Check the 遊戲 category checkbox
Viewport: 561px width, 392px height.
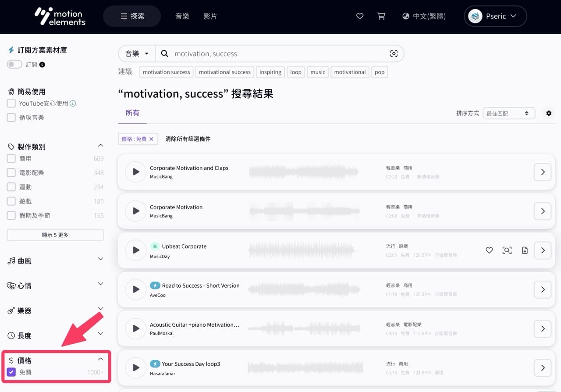11,201
